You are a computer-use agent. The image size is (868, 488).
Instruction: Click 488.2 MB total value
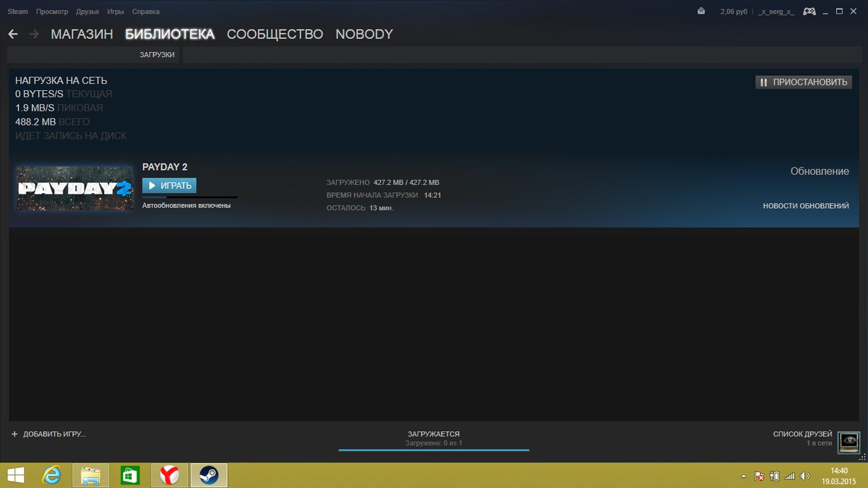click(35, 122)
